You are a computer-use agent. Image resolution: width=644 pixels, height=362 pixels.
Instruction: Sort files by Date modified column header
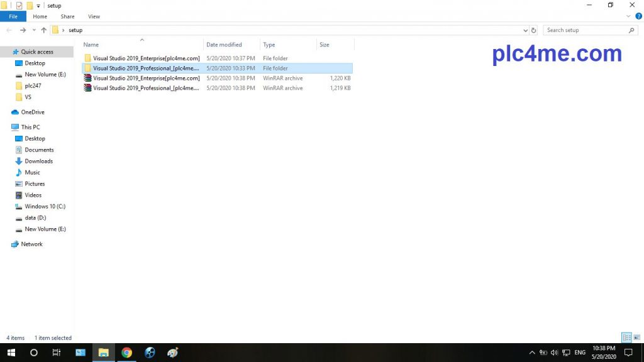(x=224, y=45)
